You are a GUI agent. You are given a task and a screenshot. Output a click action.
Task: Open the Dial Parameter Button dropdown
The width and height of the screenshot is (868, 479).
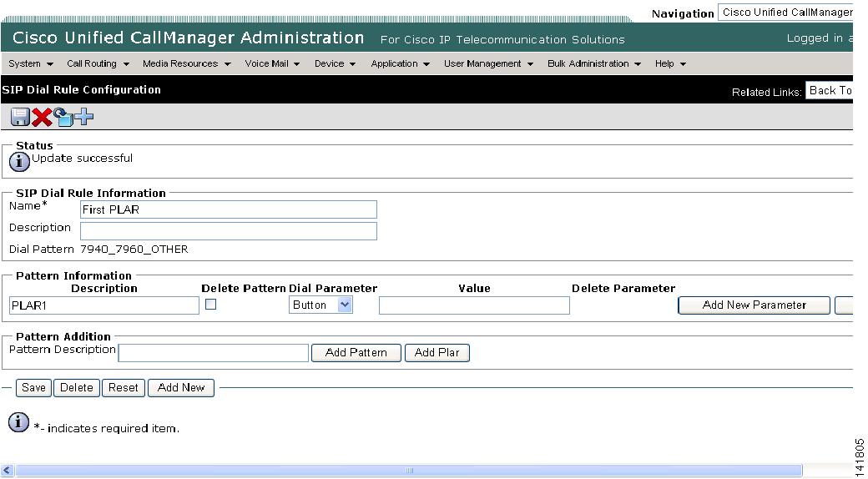(320, 305)
